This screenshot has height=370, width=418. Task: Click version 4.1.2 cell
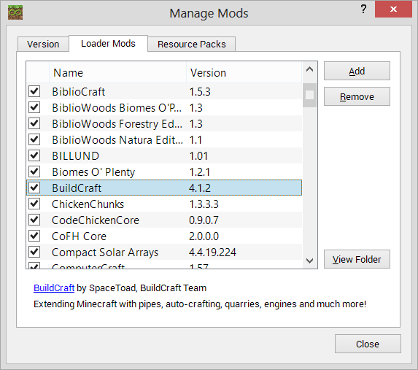click(200, 188)
